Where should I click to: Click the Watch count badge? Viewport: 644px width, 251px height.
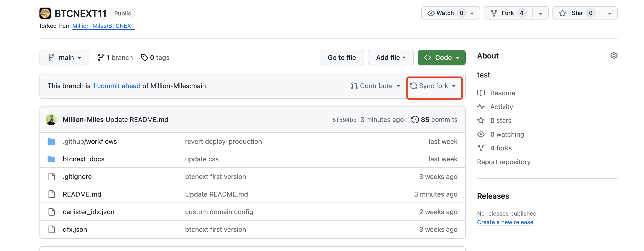coord(462,13)
